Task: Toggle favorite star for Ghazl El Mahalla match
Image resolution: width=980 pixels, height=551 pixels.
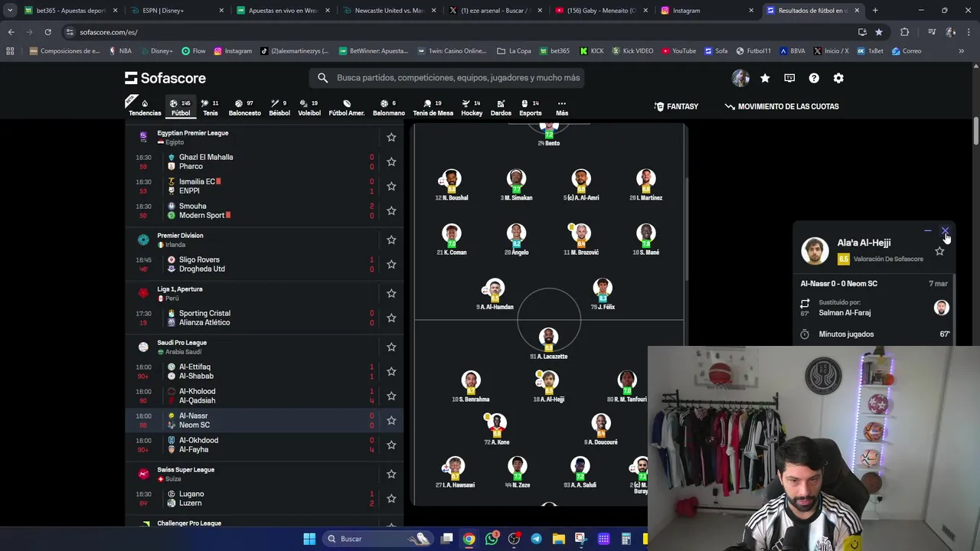Action: [x=391, y=161]
